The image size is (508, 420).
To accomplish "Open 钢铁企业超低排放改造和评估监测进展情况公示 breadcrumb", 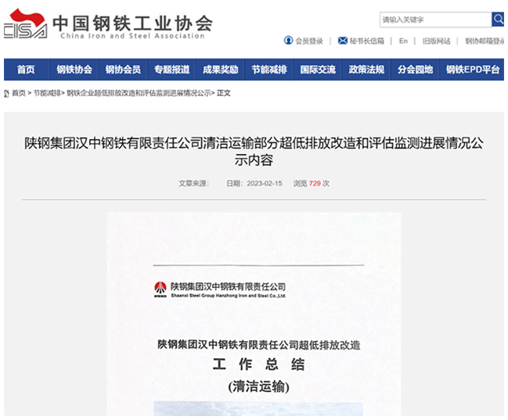I will (x=139, y=93).
